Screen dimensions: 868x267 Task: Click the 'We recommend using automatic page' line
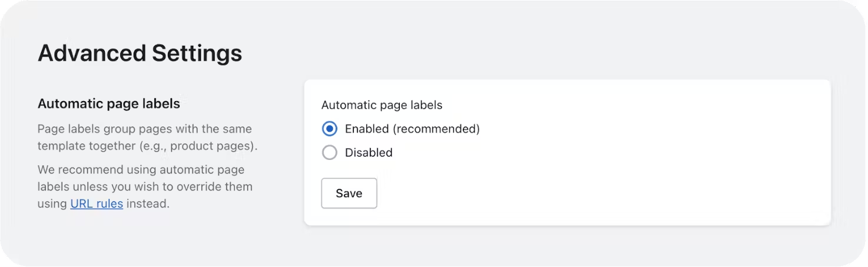pos(141,170)
